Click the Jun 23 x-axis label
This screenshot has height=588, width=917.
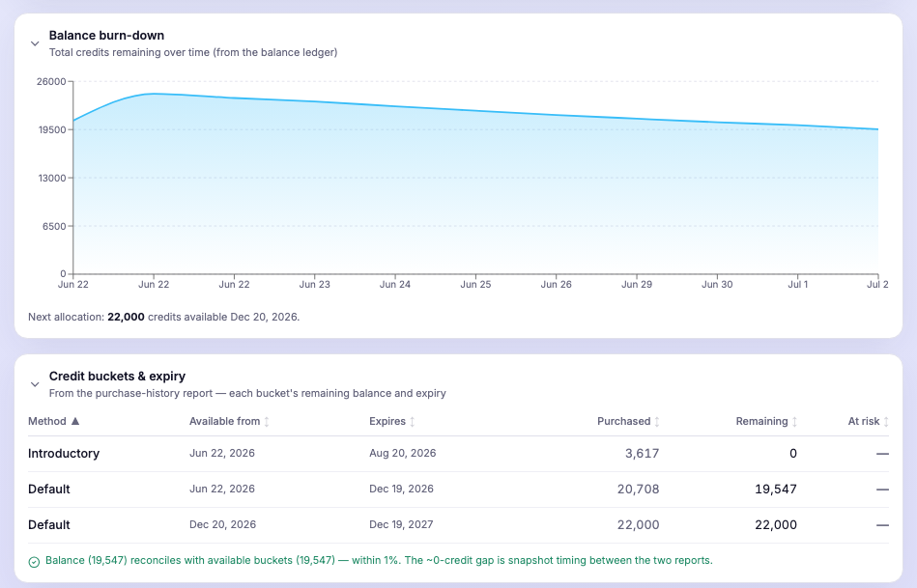315,284
